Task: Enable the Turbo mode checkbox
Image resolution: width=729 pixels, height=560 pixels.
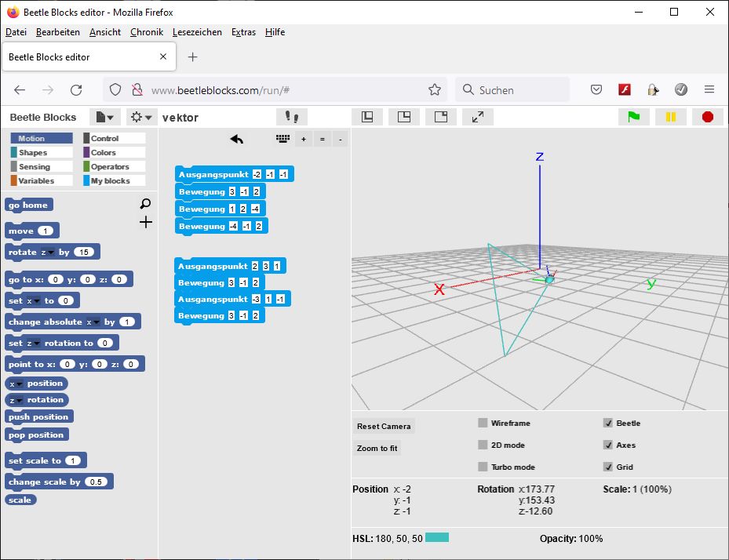Action: coord(483,467)
